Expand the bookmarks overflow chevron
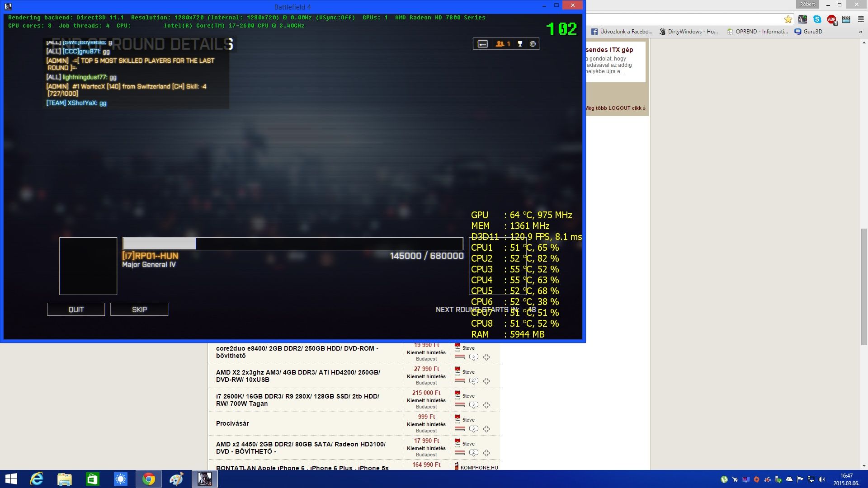The height and width of the screenshot is (488, 868). 860,32
